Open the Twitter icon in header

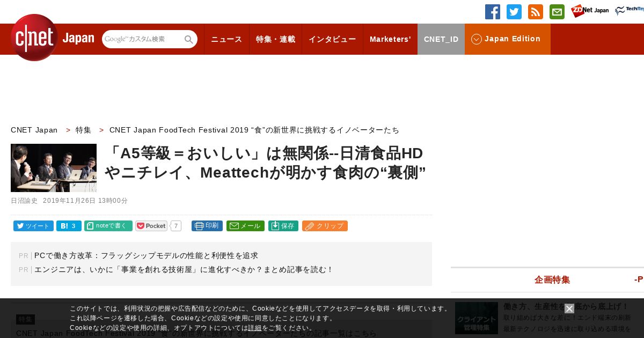coord(514,12)
